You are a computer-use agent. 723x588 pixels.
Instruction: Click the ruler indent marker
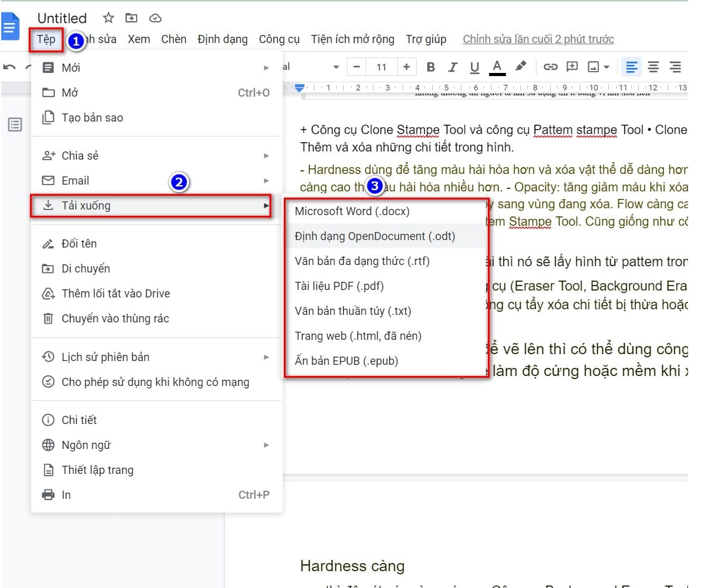(x=299, y=87)
